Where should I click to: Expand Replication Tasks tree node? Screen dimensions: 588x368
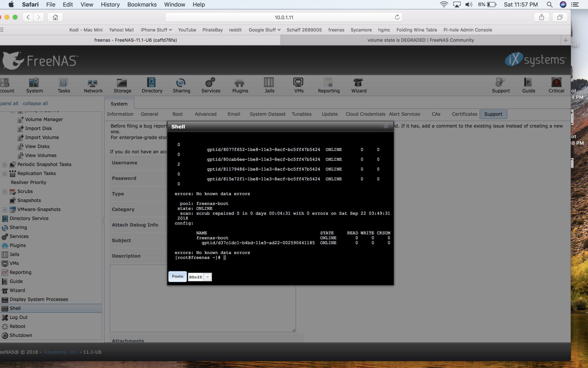tap(5, 174)
